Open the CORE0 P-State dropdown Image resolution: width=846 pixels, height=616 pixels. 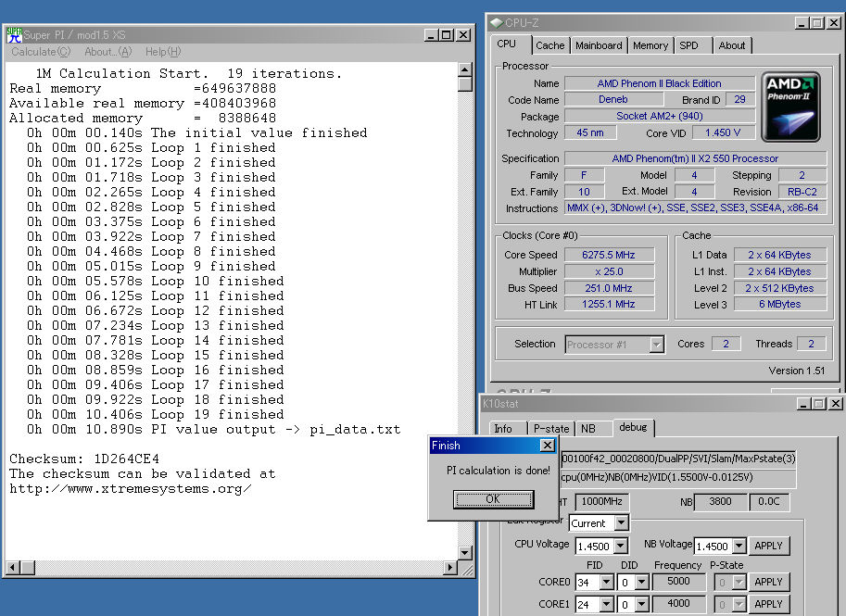739,582
